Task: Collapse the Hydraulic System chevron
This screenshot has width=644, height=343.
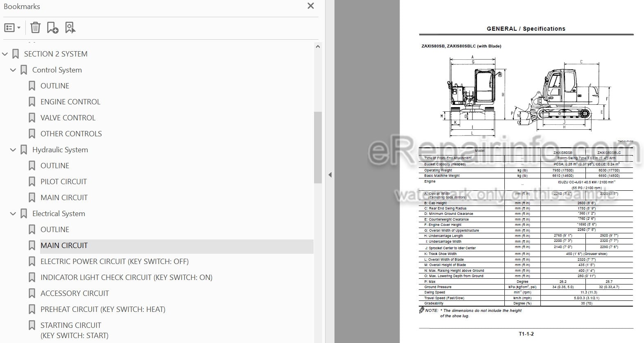Action: click(13, 150)
